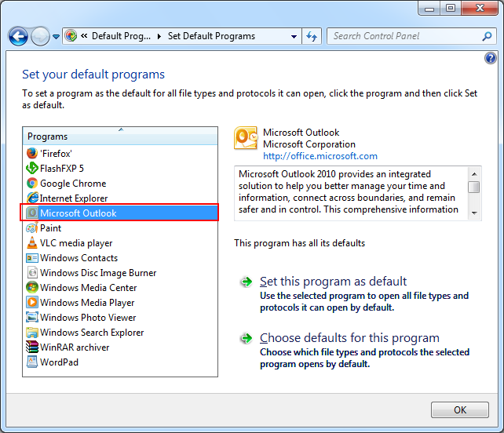Click the WordPad document icon
The width and height of the screenshot is (504, 433).
[x=32, y=362]
